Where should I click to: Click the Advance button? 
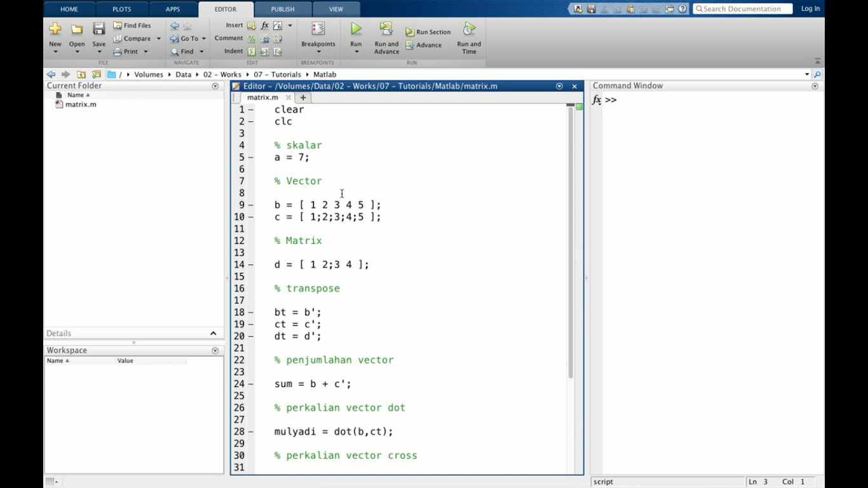pos(424,45)
